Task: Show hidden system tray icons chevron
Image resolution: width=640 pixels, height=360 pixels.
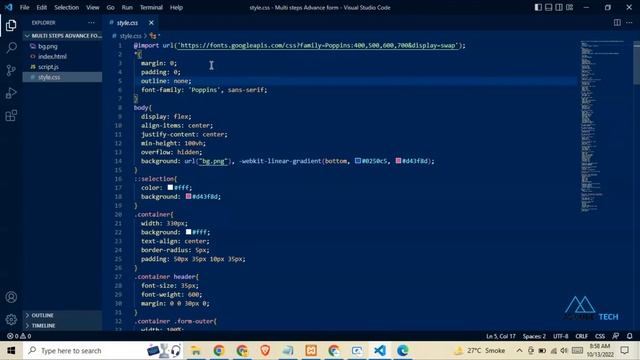Action: 519,351
